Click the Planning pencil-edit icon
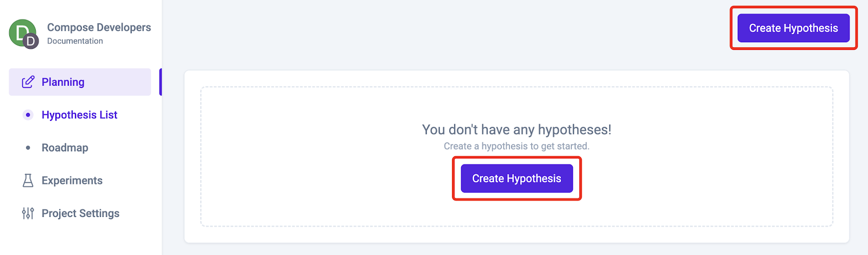Image resolution: width=868 pixels, height=255 pixels. [28, 82]
